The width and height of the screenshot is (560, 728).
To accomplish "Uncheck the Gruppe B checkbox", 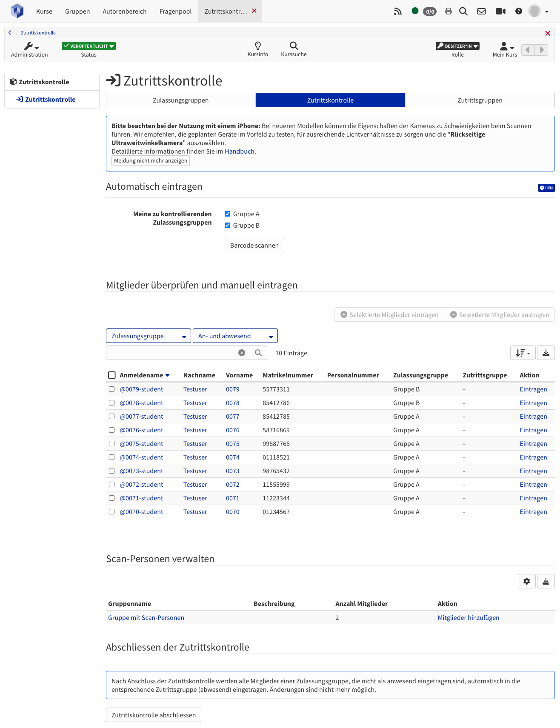I will pyautogui.click(x=227, y=226).
